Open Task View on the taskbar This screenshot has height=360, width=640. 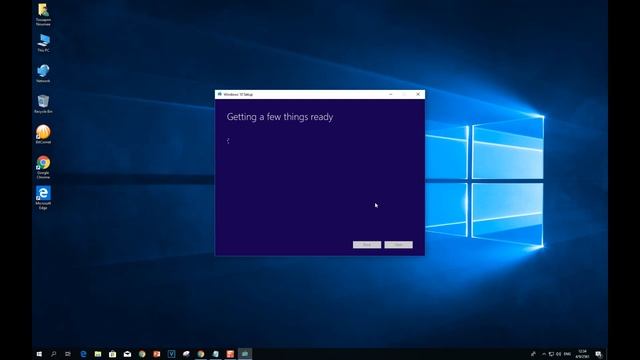(x=68, y=354)
